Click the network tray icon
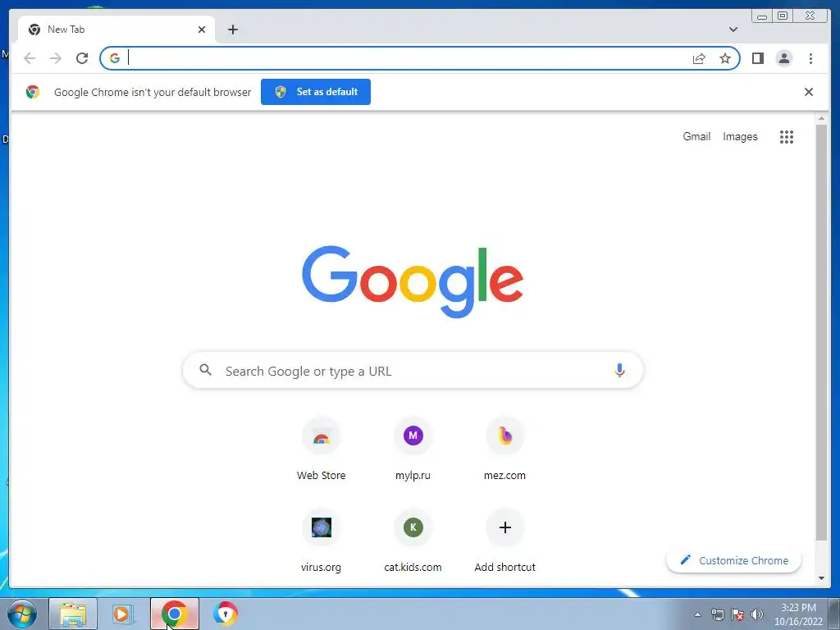840x630 pixels. point(717,614)
